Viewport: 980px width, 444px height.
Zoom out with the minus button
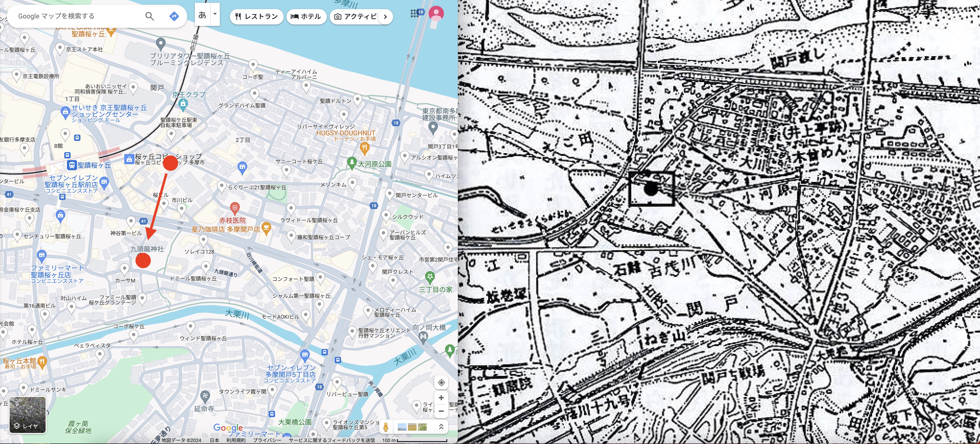(441, 411)
